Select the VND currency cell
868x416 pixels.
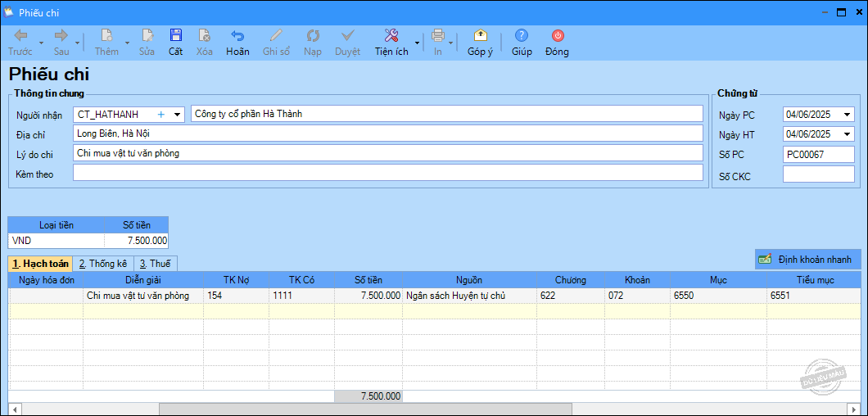[x=56, y=241]
